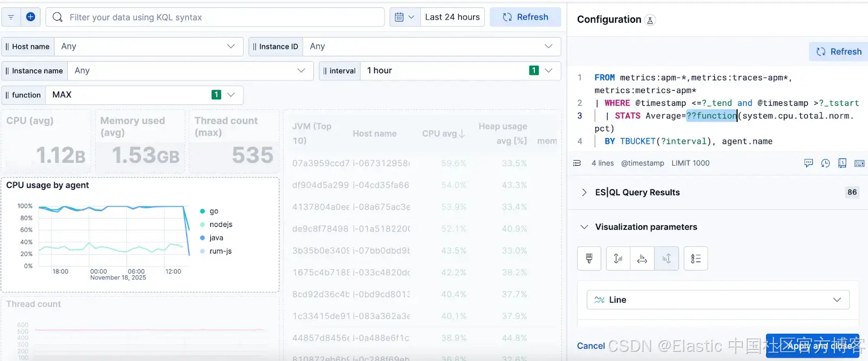Click the '4 lines' editor footer text
This screenshot has height=361, width=868.
[x=602, y=163]
